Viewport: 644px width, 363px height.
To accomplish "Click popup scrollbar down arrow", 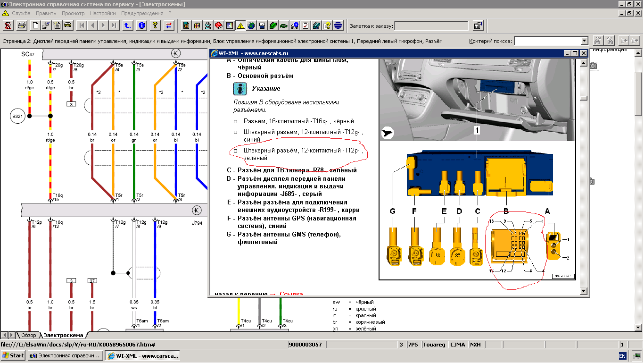I will [x=584, y=291].
